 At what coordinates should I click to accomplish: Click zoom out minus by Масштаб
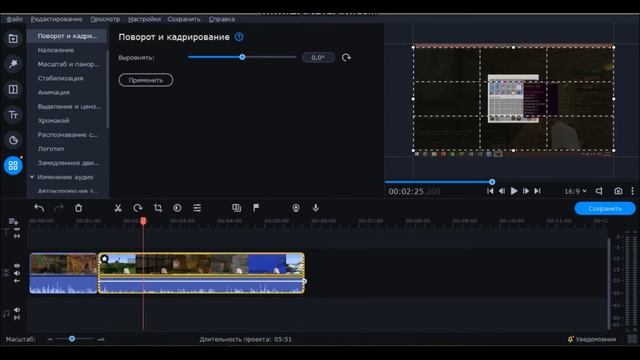[x=50, y=339]
